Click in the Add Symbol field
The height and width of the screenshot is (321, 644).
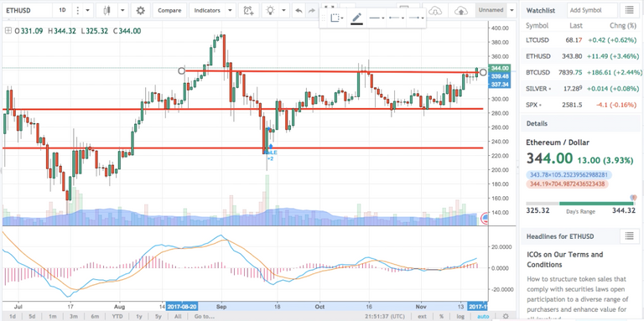point(592,10)
